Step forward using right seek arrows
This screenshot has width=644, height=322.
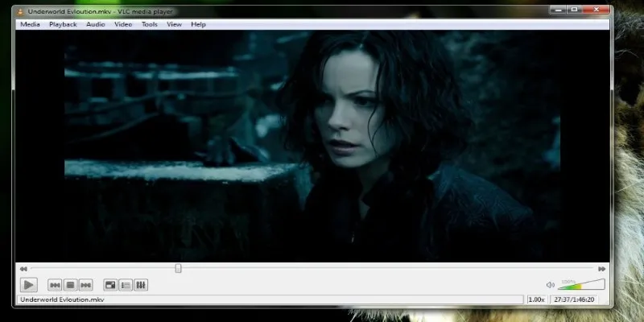click(601, 269)
